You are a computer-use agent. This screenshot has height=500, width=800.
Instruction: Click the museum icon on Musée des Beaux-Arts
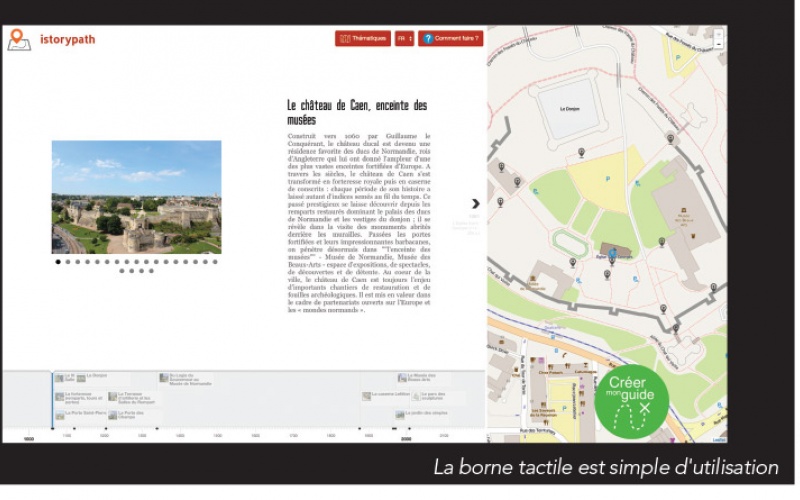coord(684,210)
